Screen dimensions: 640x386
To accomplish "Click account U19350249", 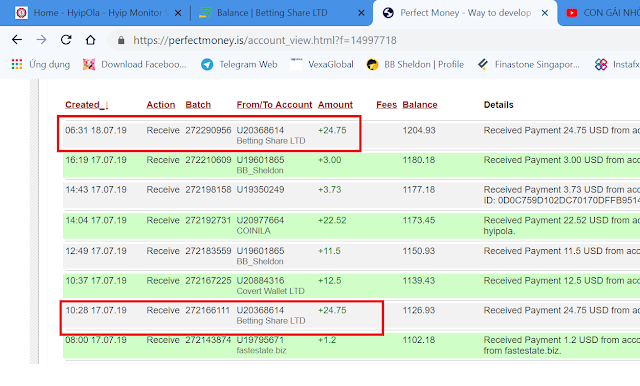I will pos(260,190).
